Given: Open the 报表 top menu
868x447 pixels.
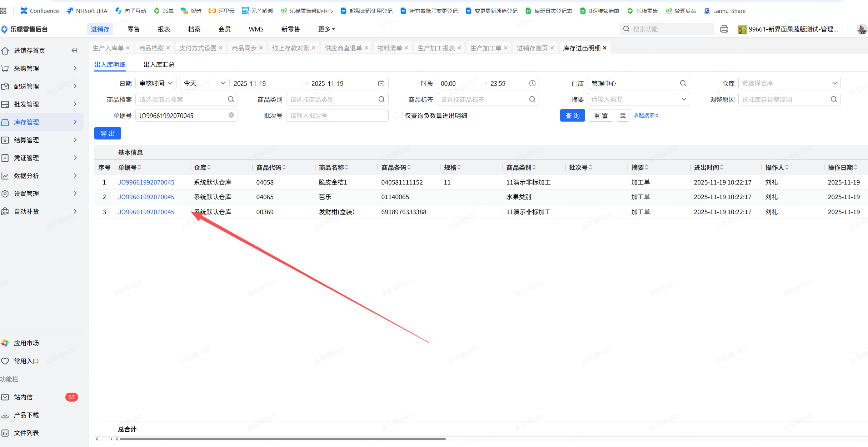Looking at the screenshot, I should point(164,29).
